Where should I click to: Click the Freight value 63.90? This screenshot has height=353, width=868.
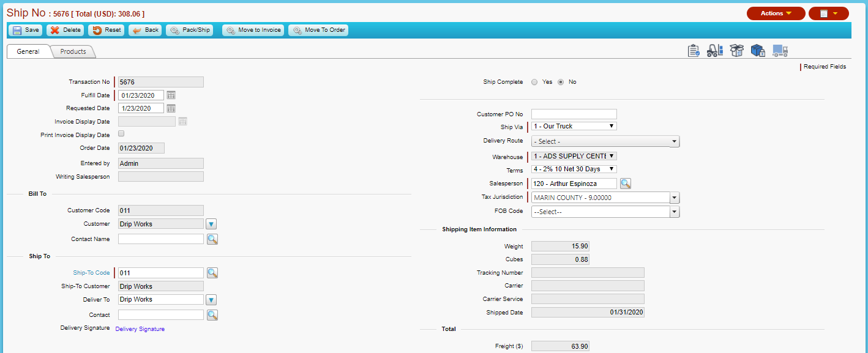(x=560, y=346)
